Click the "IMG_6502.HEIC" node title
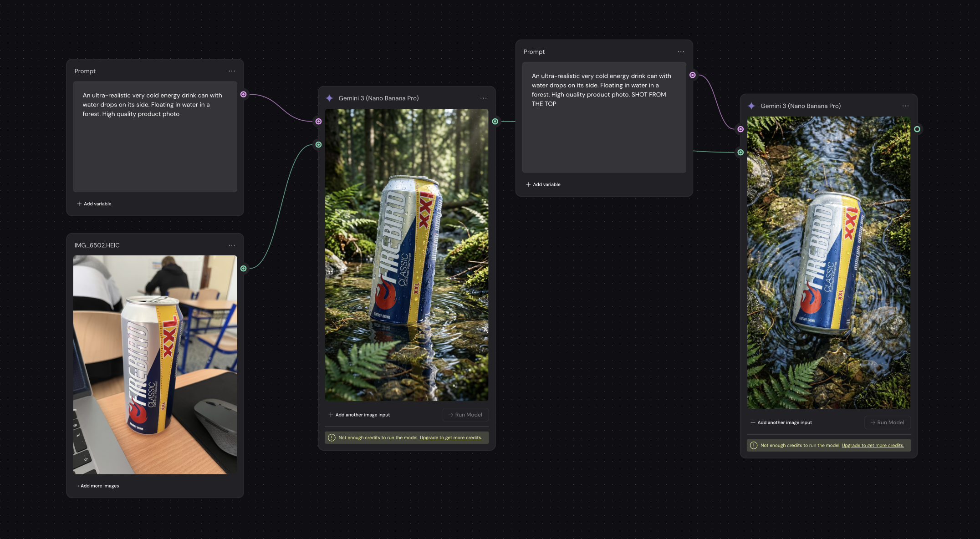This screenshot has height=539, width=980. point(97,245)
